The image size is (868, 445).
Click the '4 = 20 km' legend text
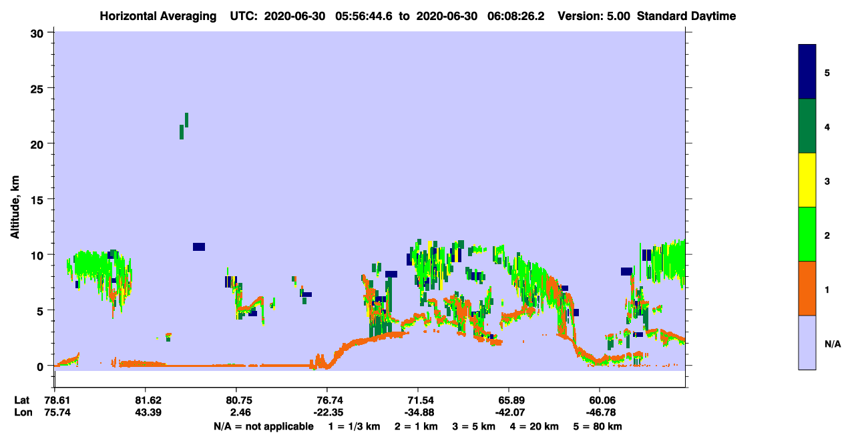pyautogui.click(x=534, y=426)
